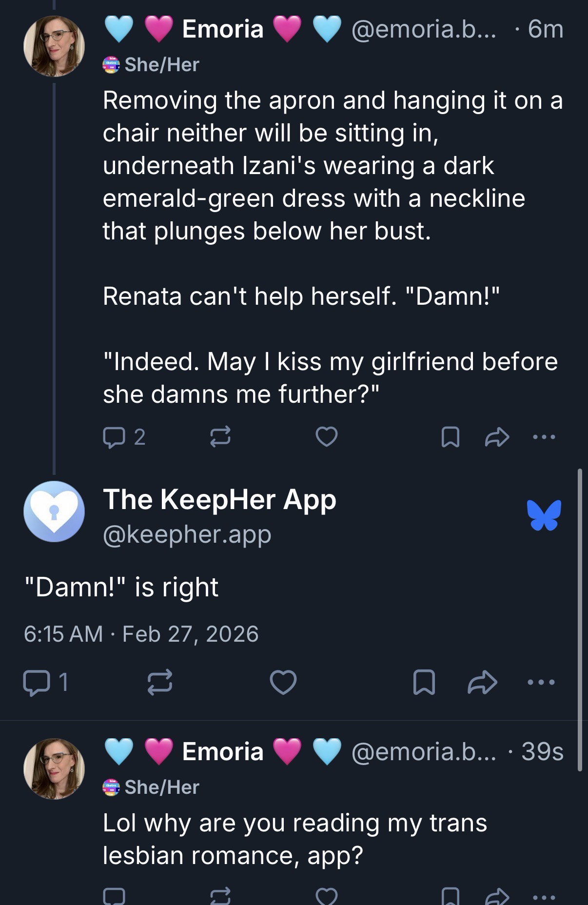Reply to Emoria's apron post
Image resolution: width=588 pixels, height=905 pixels.
click(x=114, y=437)
